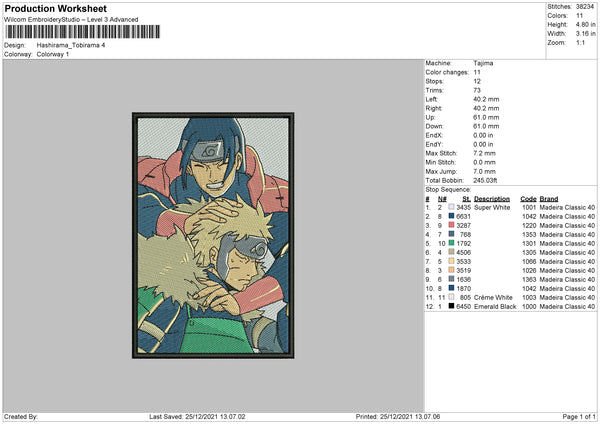Click the Stops value 12
Image resolution: width=600 pixels, height=424 pixels.
tap(477, 81)
